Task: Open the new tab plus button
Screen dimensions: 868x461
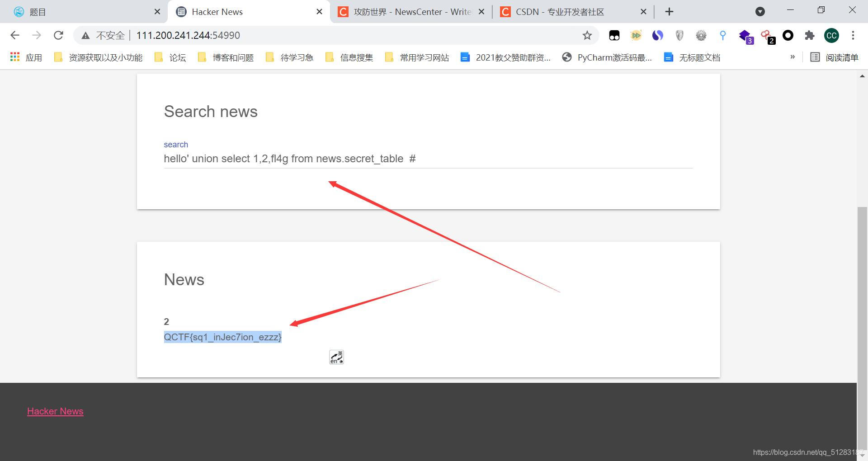Action: pos(670,12)
